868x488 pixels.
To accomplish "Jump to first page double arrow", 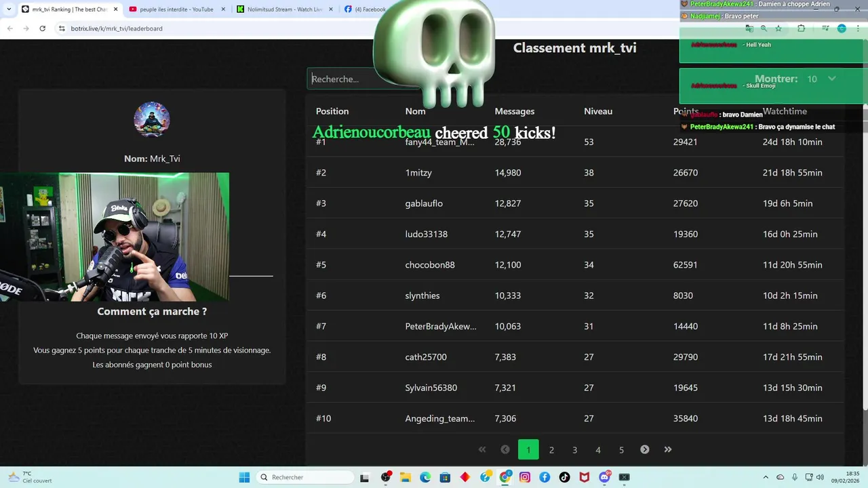I will pos(482,449).
